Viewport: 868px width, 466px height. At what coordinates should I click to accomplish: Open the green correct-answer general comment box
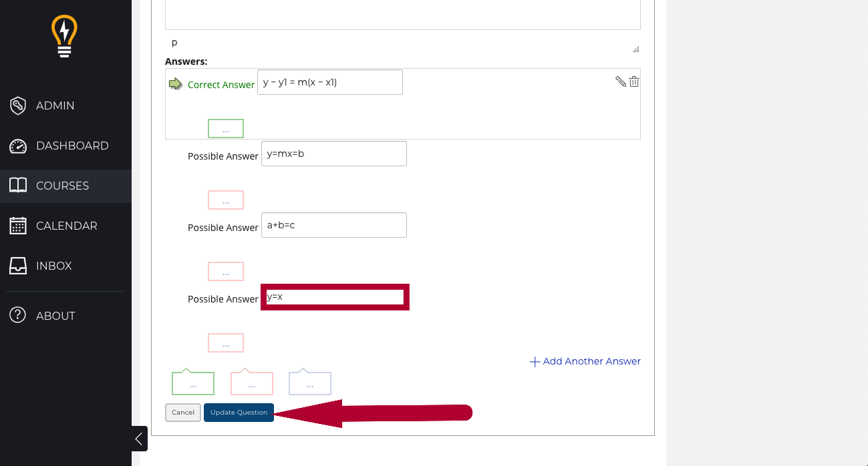click(x=193, y=384)
